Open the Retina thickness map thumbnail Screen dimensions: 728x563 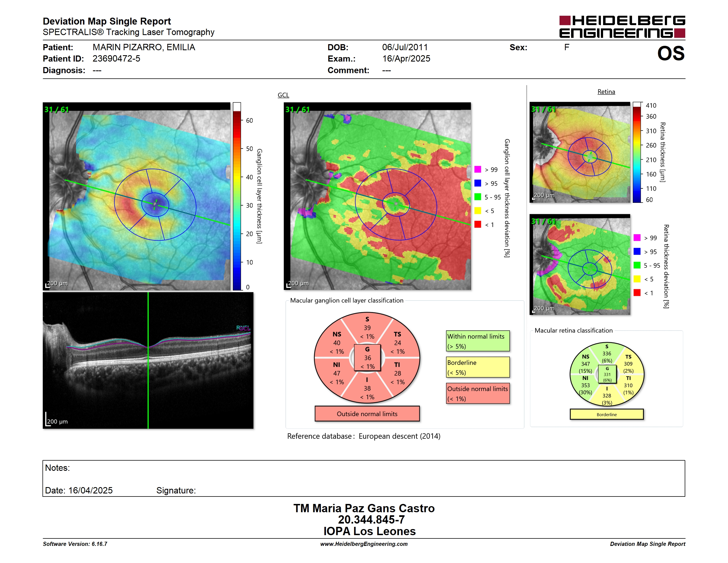pos(580,152)
